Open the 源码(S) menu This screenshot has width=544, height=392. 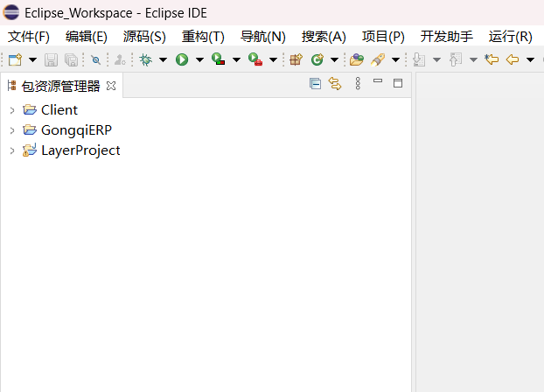(144, 37)
